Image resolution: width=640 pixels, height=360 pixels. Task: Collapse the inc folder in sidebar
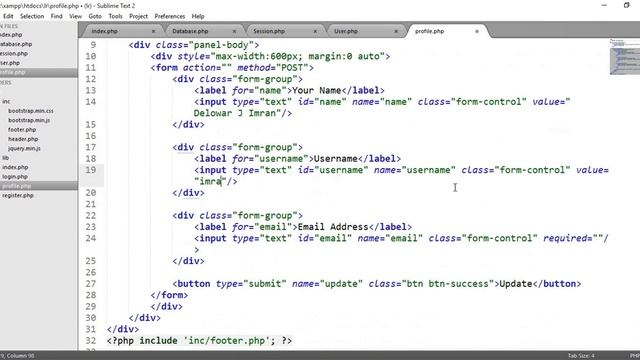[6, 101]
